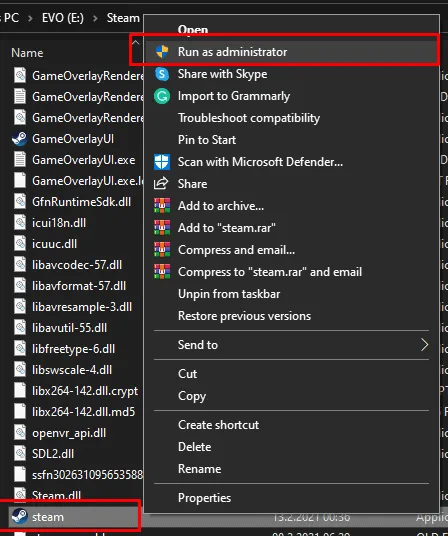
Task: Open Properties from context menu
Action: coord(292,498)
